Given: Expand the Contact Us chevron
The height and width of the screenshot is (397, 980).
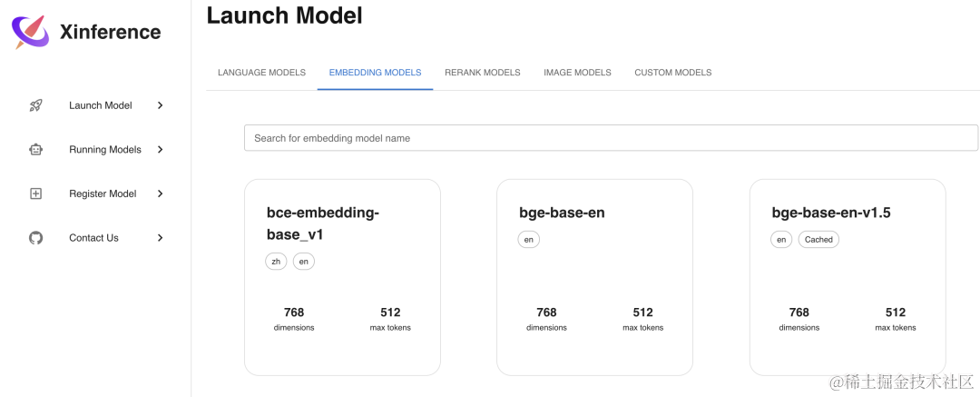Looking at the screenshot, I should (161, 238).
